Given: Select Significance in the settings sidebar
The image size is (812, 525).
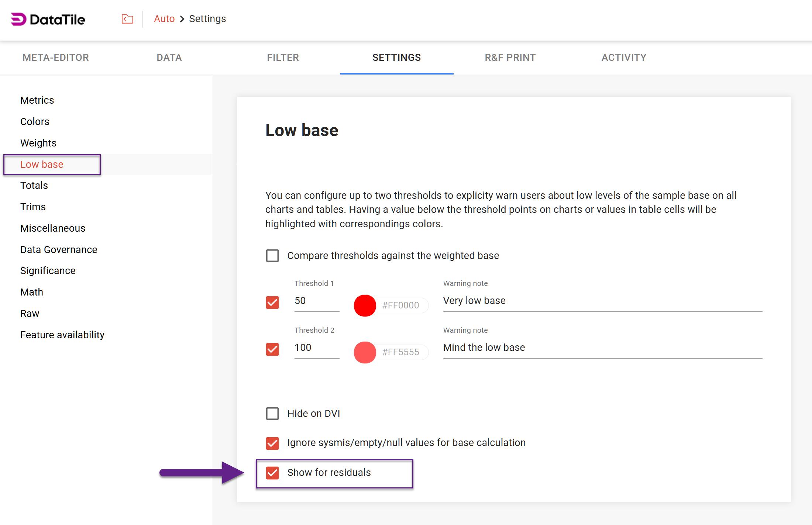Looking at the screenshot, I should pos(48,271).
